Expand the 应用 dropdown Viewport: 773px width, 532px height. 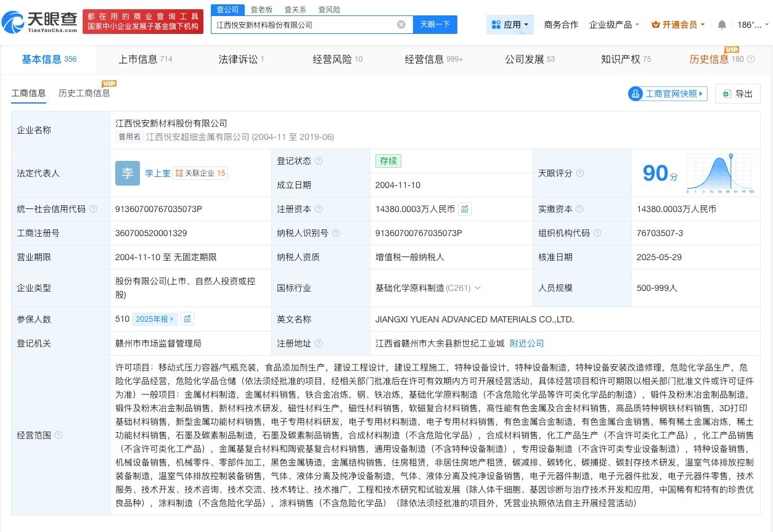click(526, 25)
